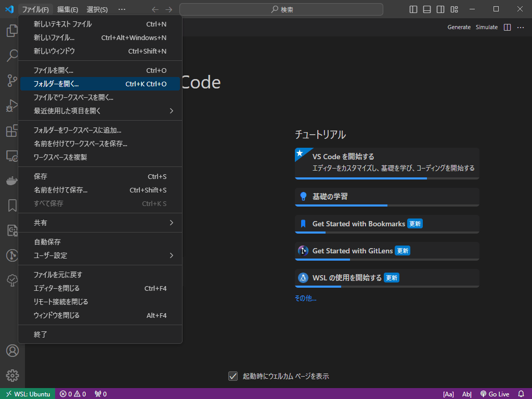Image resolution: width=532 pixels, height=399 pixels.
Task: Open the 選択(S) menu
Action: pyautogui.click(x=97, y=9)
